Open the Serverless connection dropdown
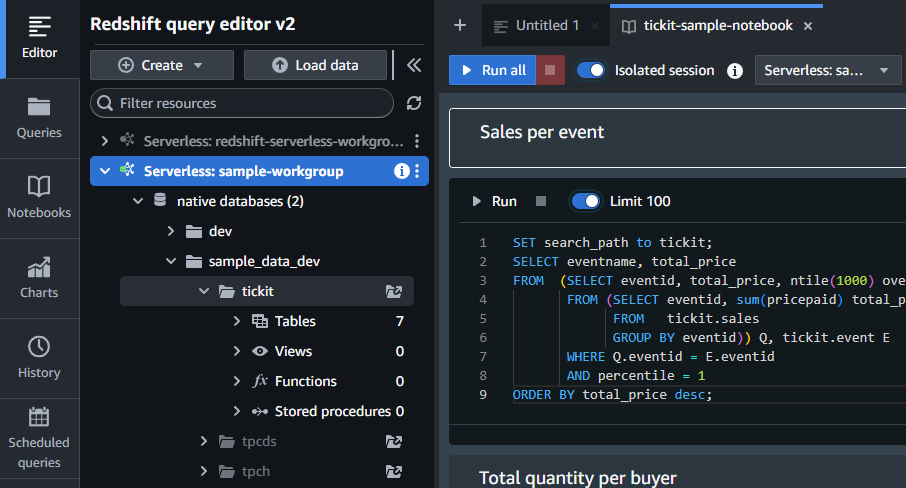The image size is (906, 488). coord(827,70)
